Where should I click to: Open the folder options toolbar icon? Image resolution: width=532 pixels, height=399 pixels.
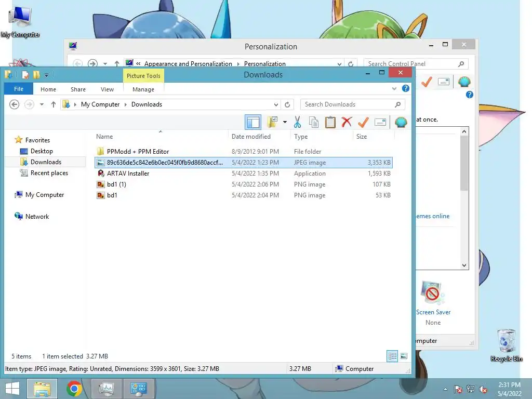(272, 122)
